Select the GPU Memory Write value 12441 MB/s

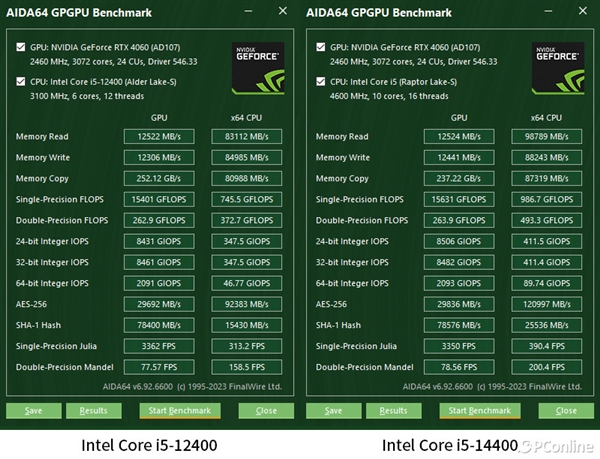click(x=459, y=158)
